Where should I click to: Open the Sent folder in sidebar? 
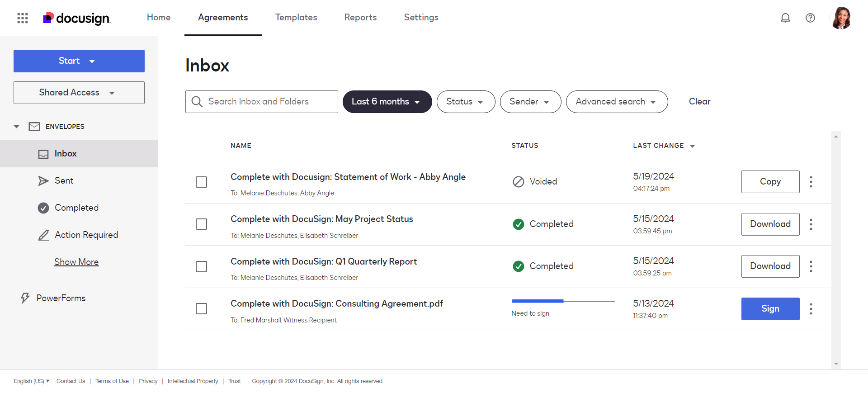tap(64, 181)
